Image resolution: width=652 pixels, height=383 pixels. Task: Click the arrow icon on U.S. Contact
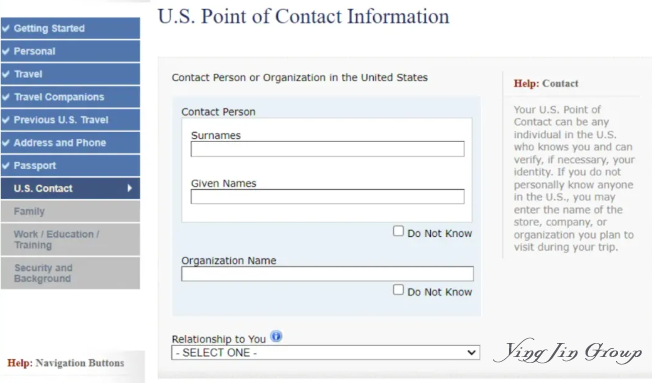point(130,188)
